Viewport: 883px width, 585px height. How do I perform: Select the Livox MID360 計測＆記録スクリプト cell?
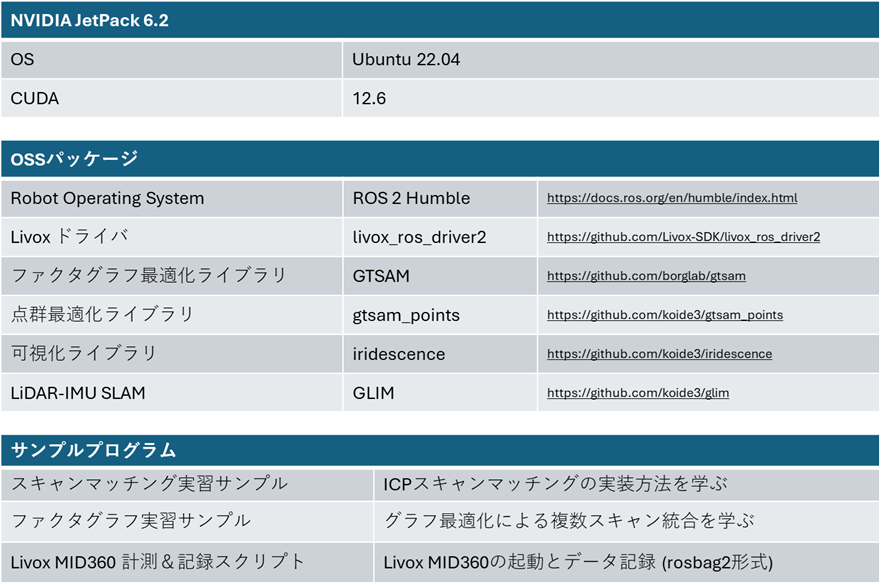point(157,562)
